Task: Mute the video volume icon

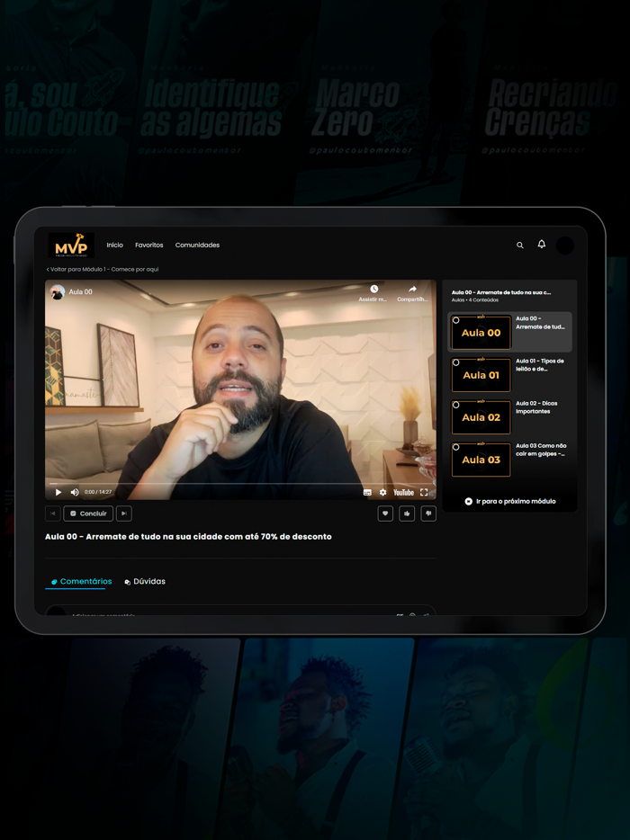Action: coord(75,492)
